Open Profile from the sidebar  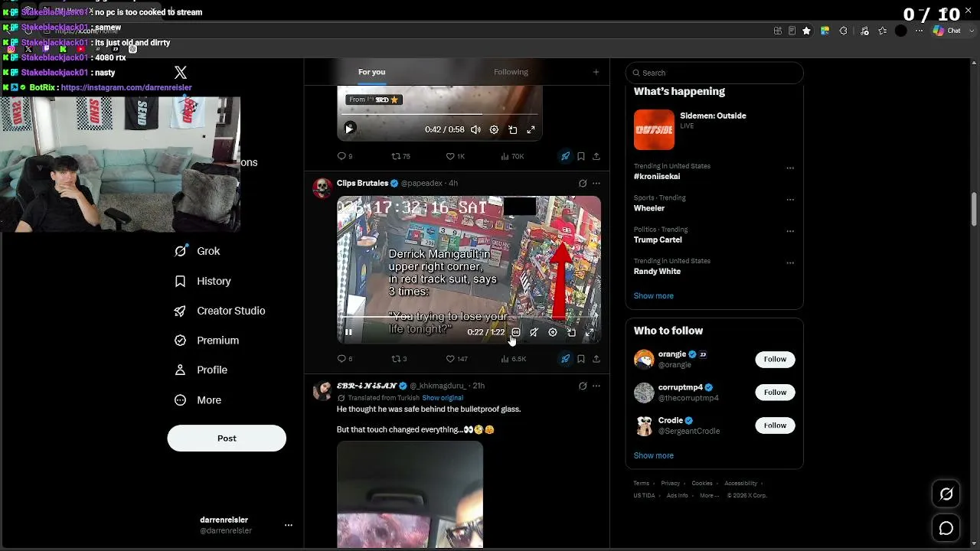coord(201,370)
